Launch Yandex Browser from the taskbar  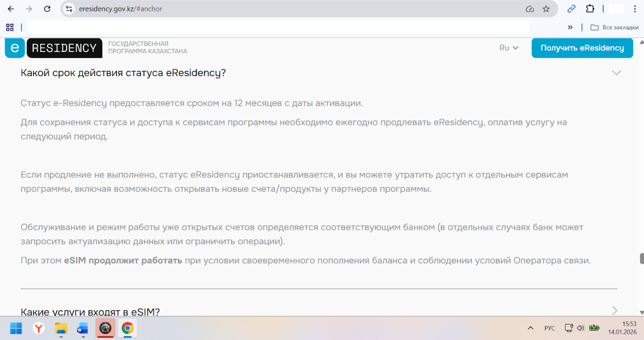tap(38, 328)
